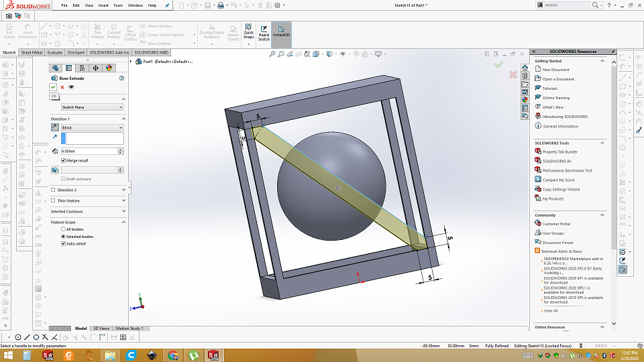This screenshot has width=644, height=362.
Task: Expand the Part1 tree node in viewport
Action: pos(131,62)
